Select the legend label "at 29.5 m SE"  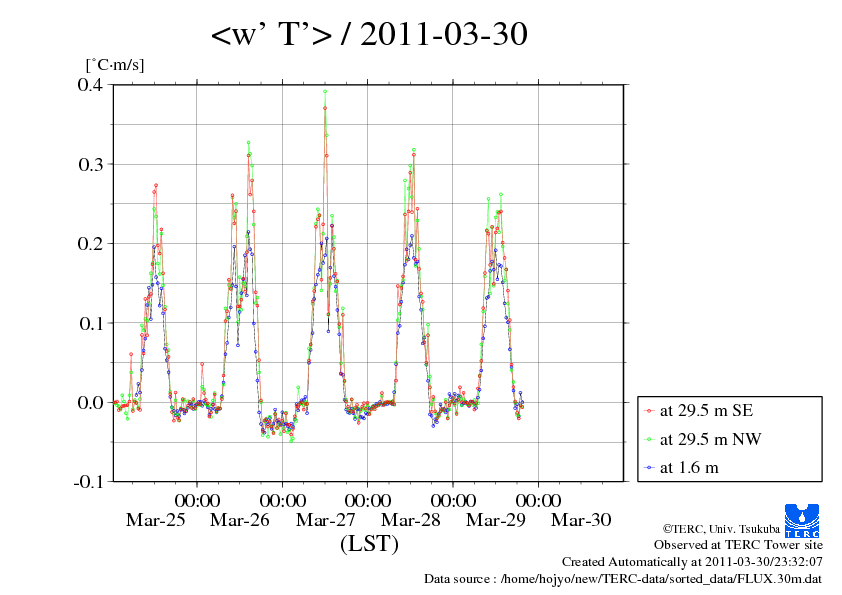pyautogui.click(x=706, y=411)
